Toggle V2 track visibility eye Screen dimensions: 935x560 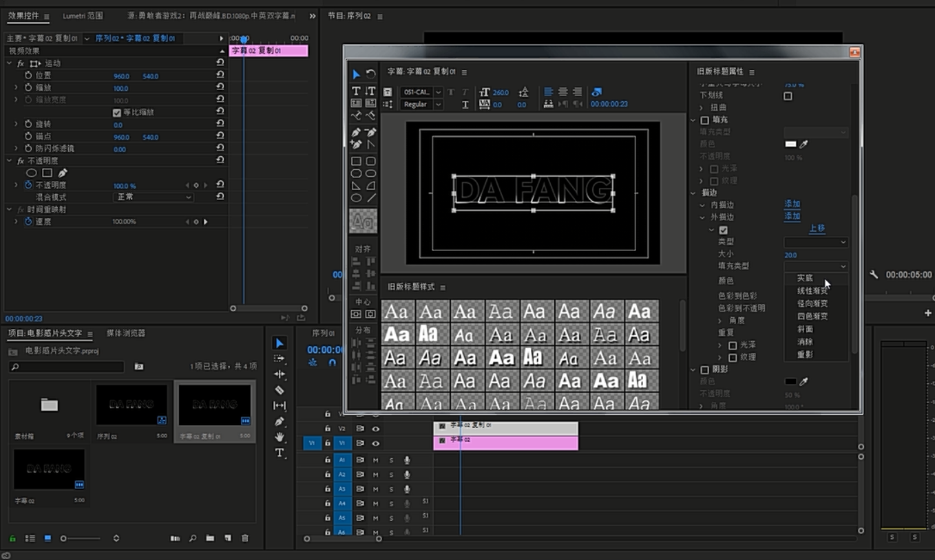pyautogui.click(x=376, y=429)
